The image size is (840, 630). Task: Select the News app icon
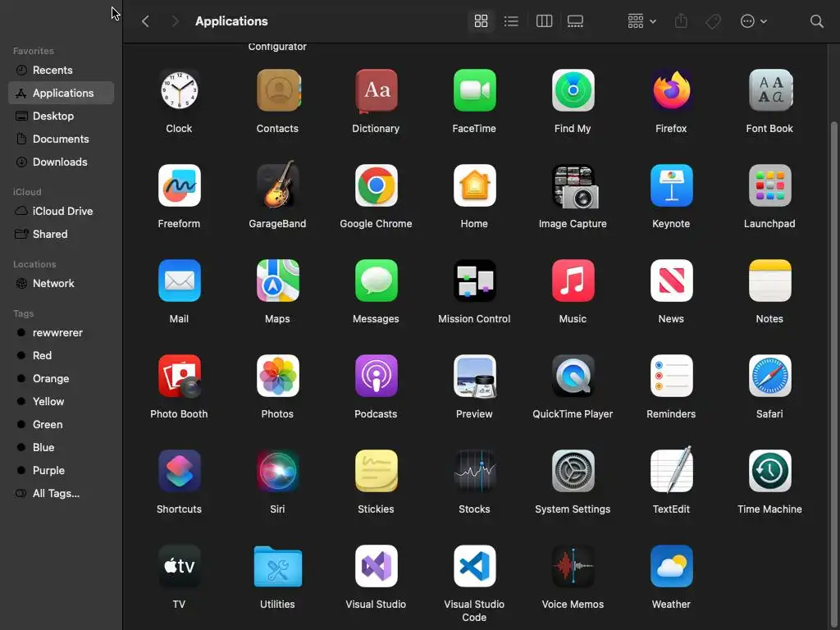[x=671, y=281]
